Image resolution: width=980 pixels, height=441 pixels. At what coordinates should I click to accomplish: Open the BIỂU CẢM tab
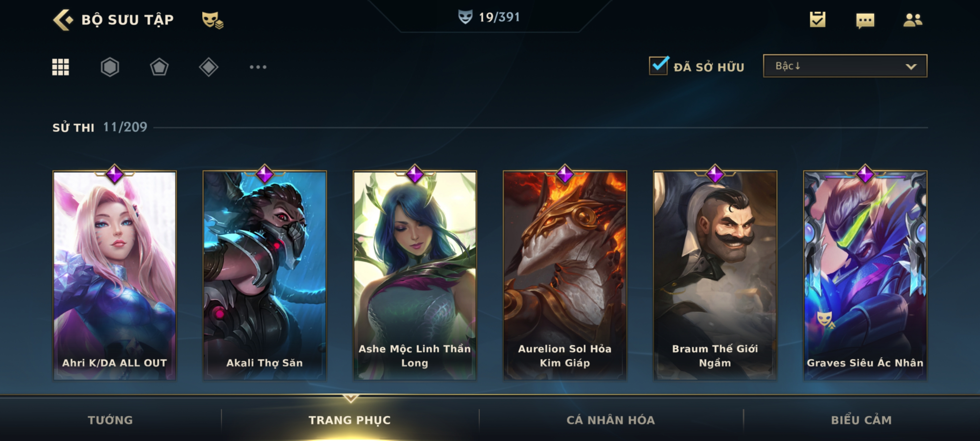pyautogui.click(x=861, y=420)
